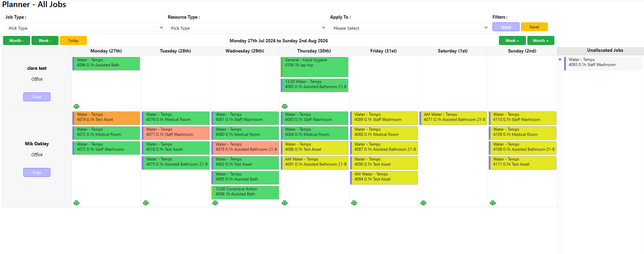Click Mik Oakley's Friday printer icon
This screenshot has height=254, width=644.
[354, 203]
